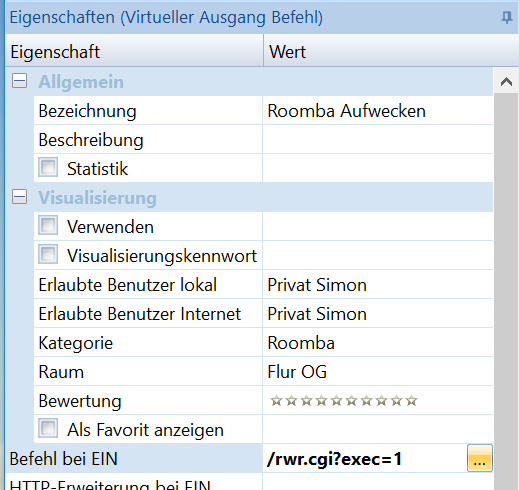This screenshot has height=490, width=520.
Task: Open the ellipsis editor for Befehl bei EIN
Action: coord(480,458)
